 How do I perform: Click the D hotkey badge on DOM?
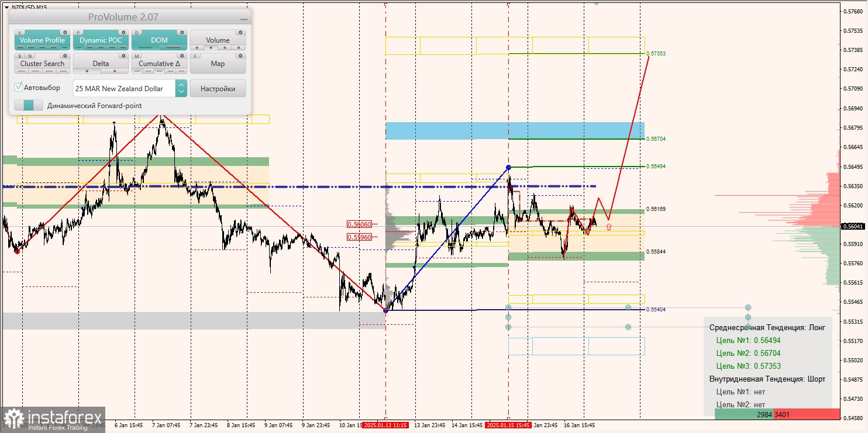pyautogui.click(x=137, y=33)
